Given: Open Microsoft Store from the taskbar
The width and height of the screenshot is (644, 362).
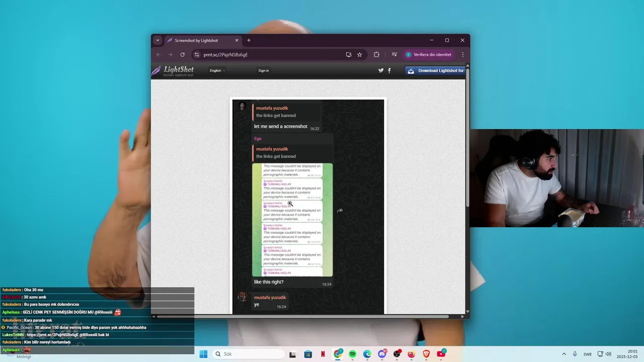Looking at the screenshot, I should click(308, 354).
